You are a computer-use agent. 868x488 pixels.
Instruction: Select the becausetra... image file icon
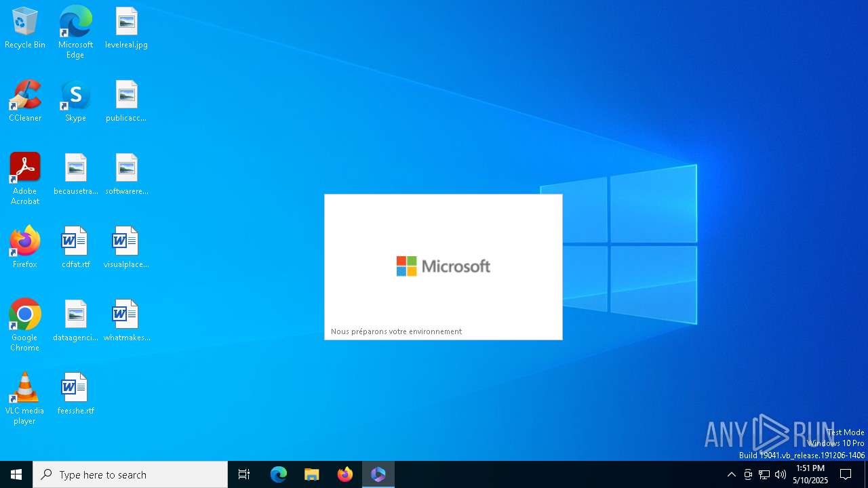point(75,175)
